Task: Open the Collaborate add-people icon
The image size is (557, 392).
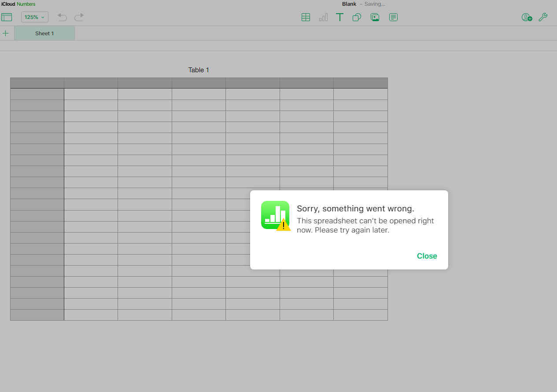Action: 527,17
